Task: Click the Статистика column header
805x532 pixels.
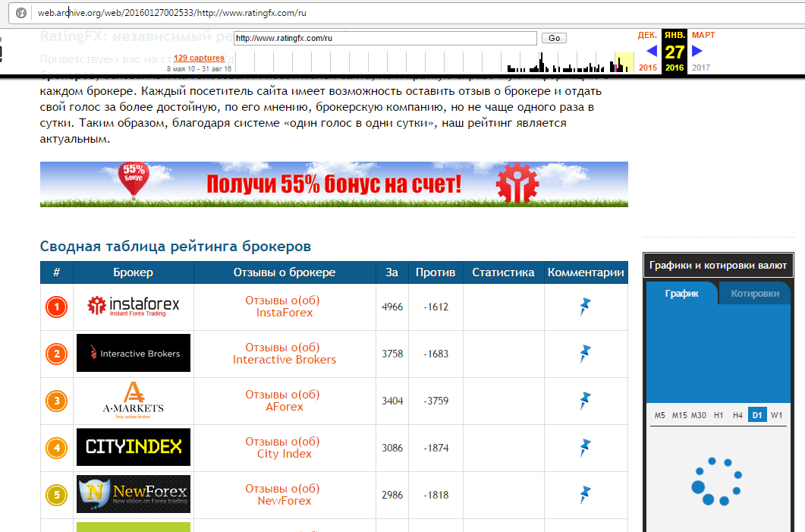Action: coord(503,272)
